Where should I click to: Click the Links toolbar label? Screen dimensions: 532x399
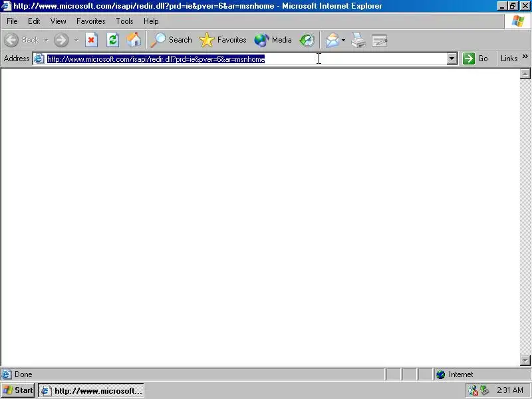coord(509,59)
